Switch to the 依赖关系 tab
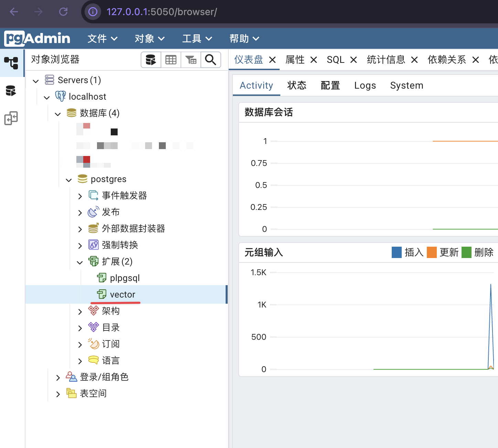Image resolution: width=498 pixels, height=448 pixels. pyautogui.click(x=447, y=60)
